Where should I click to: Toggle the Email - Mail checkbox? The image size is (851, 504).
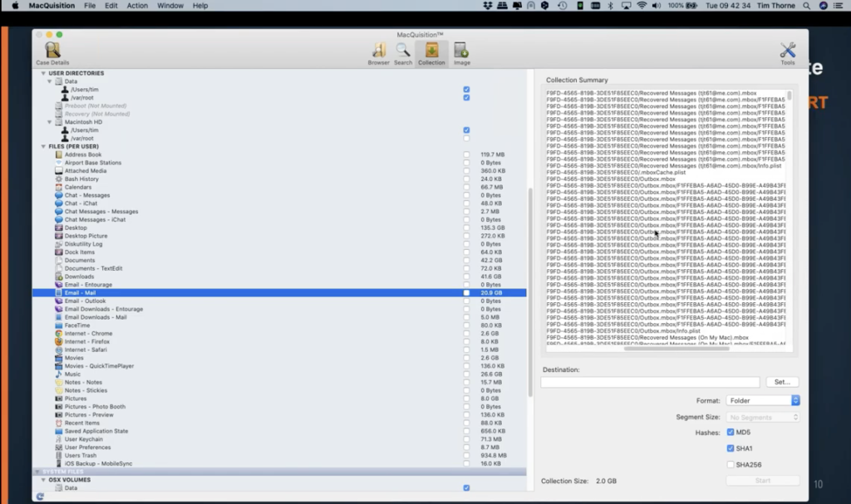(466, 293)
